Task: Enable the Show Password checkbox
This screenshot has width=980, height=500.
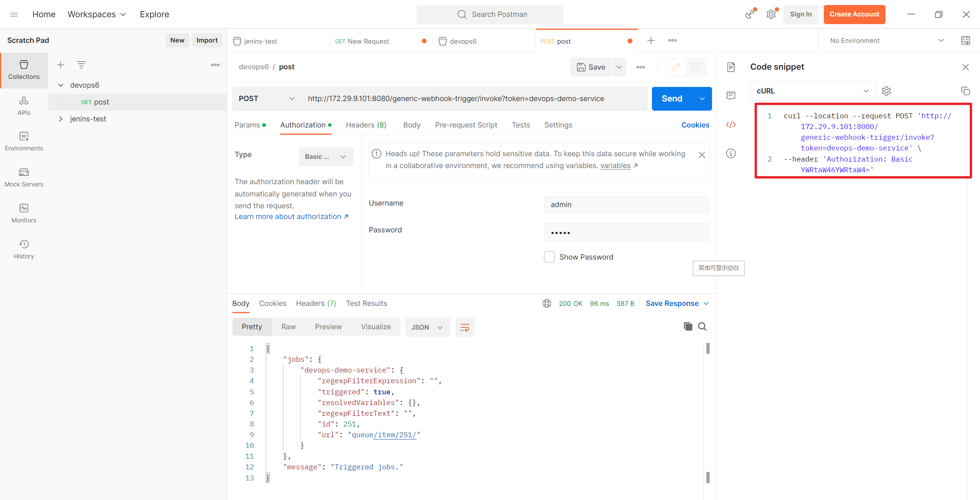Action: (549, 257)
